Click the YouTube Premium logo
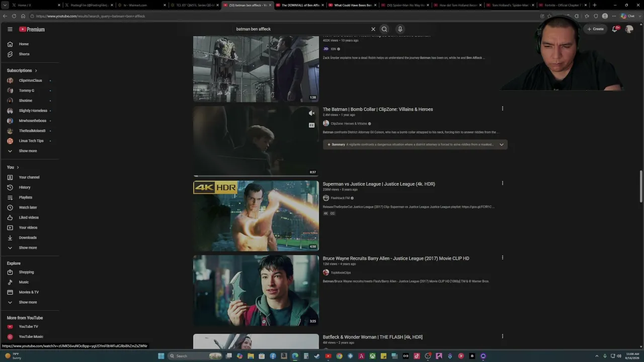The width and height of the screenshot is (644, 362). pos(32,29)
